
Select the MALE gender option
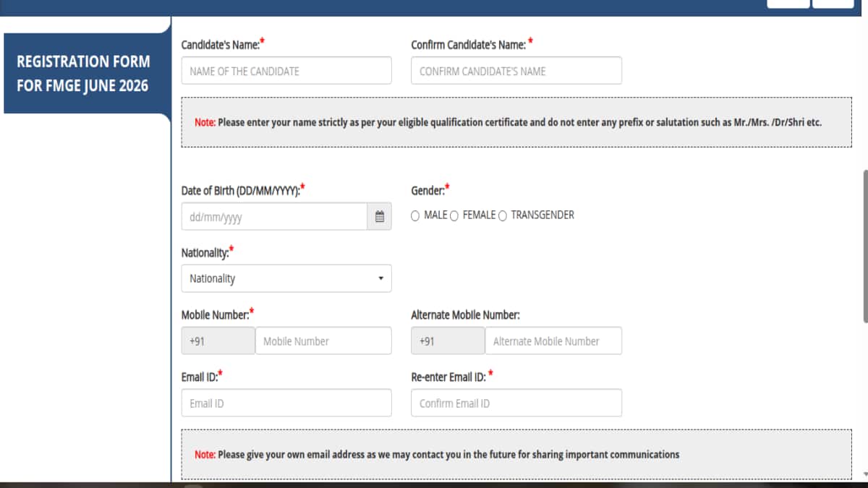[415, 215]
